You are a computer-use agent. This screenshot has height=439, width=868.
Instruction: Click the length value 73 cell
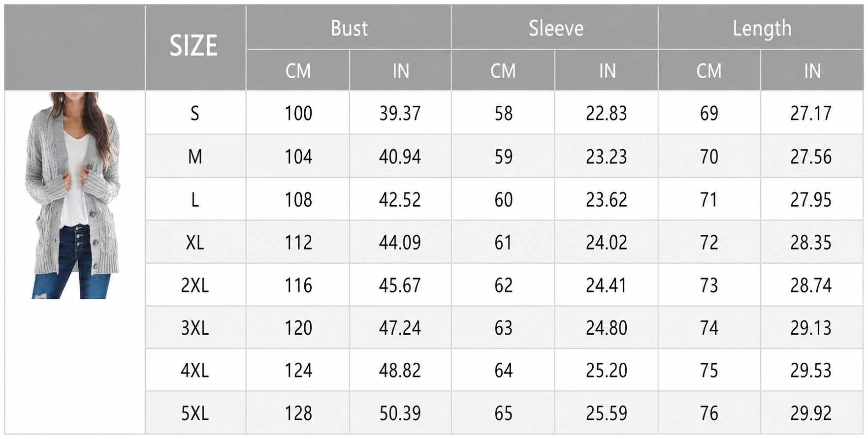click(709, 285)
